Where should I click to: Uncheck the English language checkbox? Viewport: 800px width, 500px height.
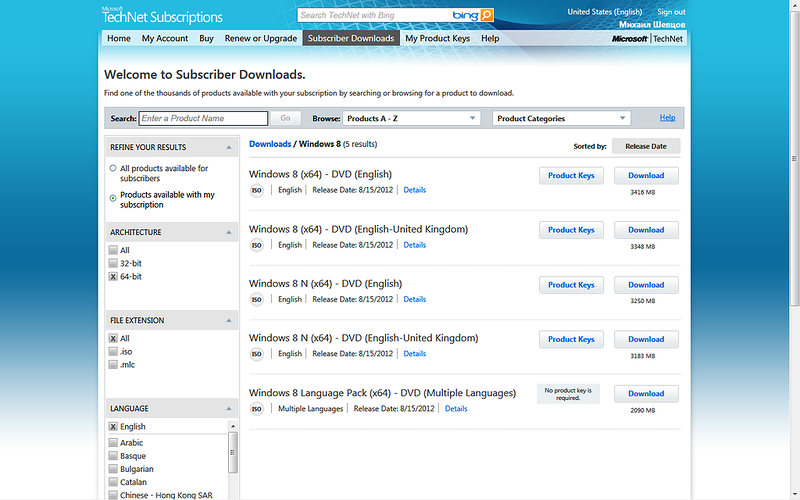[113, 427]
